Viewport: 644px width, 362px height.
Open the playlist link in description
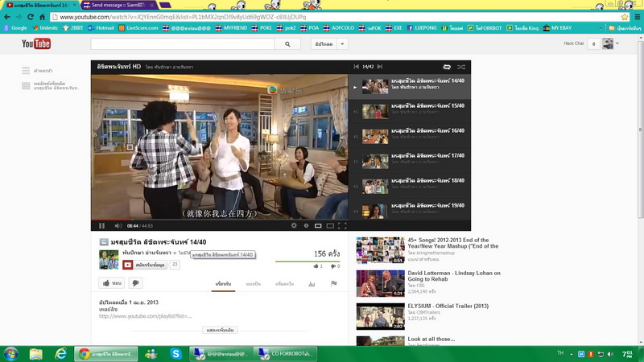pyautogui.click(x=146, y=316)
